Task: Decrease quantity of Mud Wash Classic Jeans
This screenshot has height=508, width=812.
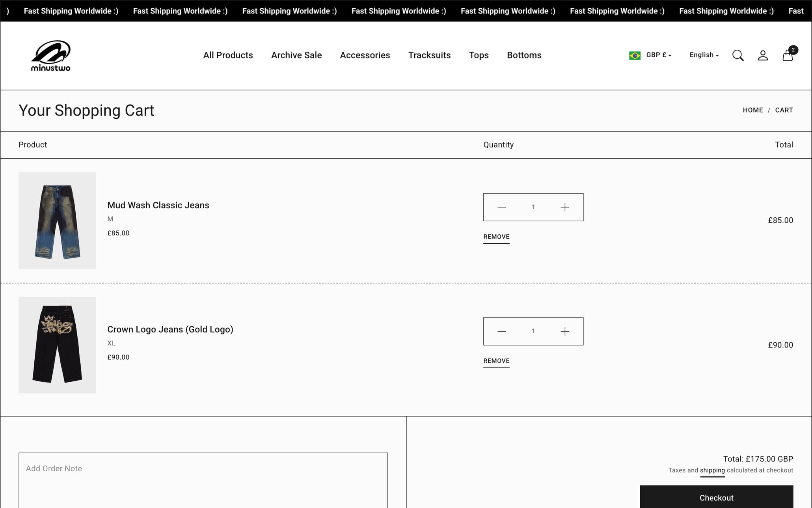Action: coord(501,207)
